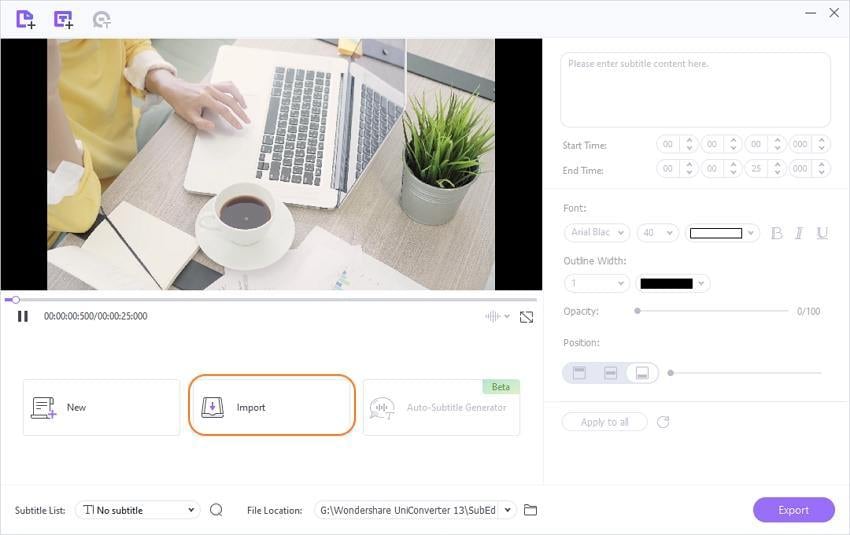Screen dimensions: 850x535
Task: Open the Auto-Subtitle Generator
Action: [441, 408]
